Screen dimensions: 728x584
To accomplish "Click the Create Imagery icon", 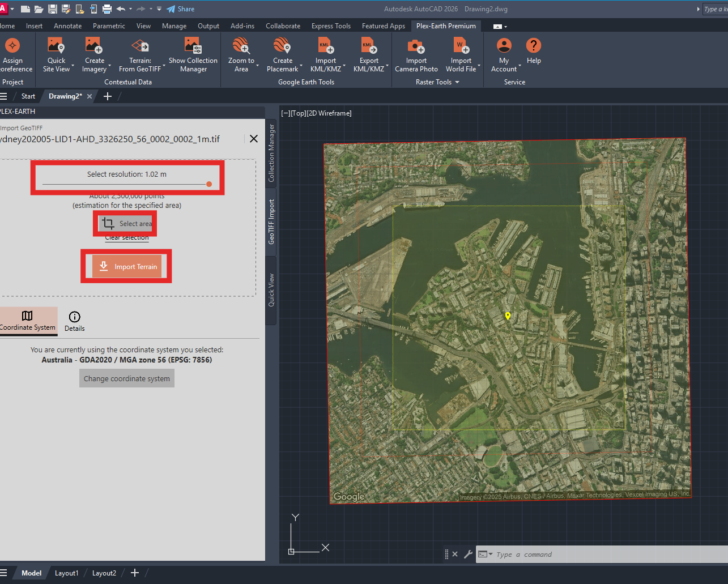I will pyautogui.click(x=94, y=45).
